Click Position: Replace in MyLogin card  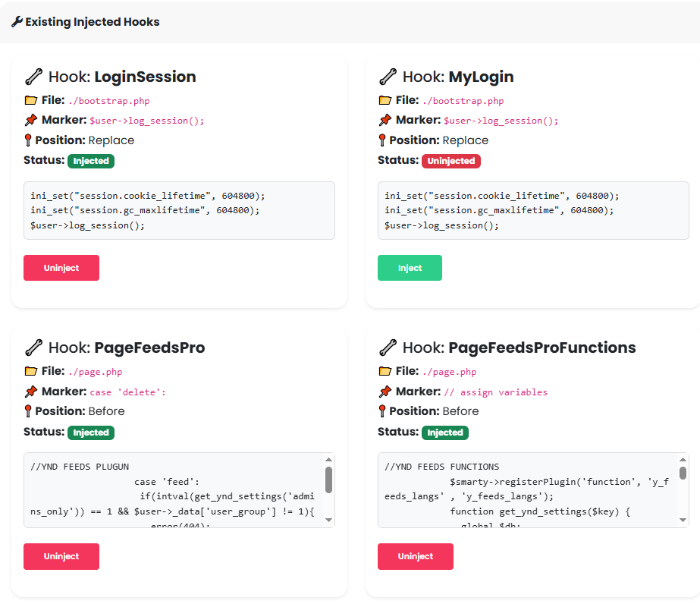pyautogui.click(x=438, y=140)
